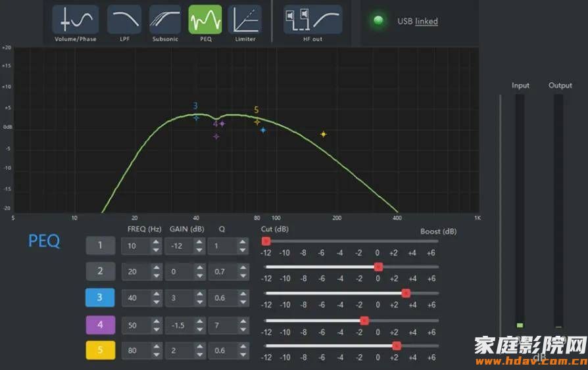The width and height of the screenshot is (588, 370).
Task: Click band 2 gain slider handle
Action: (378, 267)
